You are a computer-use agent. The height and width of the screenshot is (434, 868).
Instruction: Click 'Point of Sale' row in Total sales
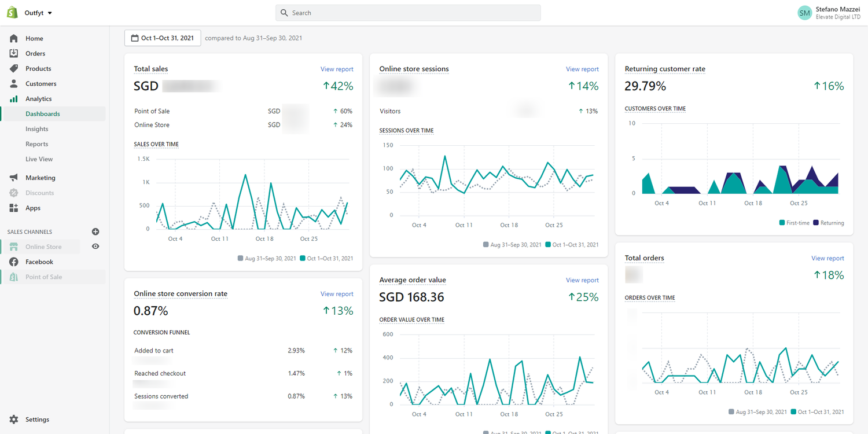243,111
